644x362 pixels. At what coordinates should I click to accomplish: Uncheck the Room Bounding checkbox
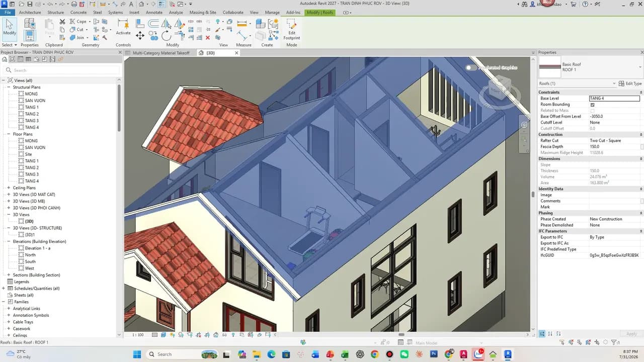click(x=592, y=105)
